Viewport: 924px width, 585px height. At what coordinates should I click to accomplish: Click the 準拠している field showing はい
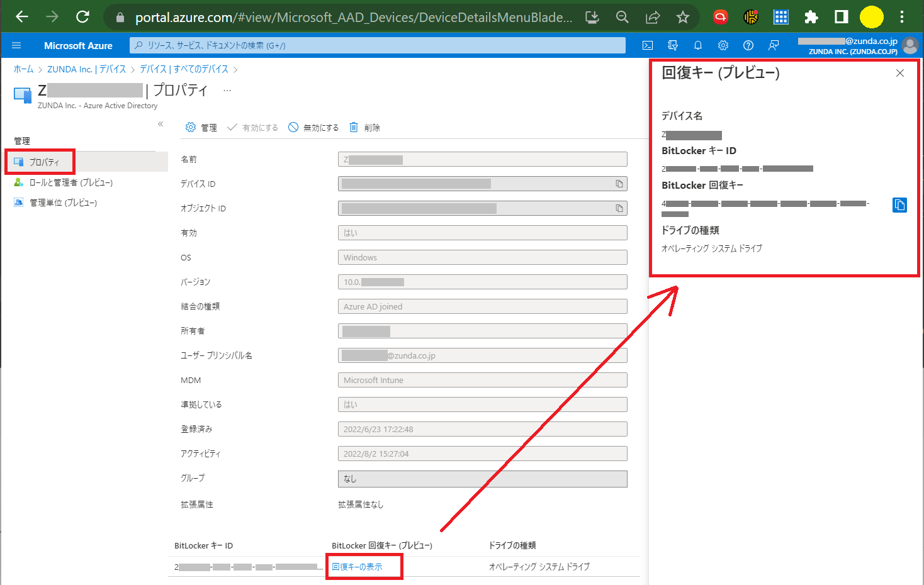pyautogui.click(x=483, y=404)
